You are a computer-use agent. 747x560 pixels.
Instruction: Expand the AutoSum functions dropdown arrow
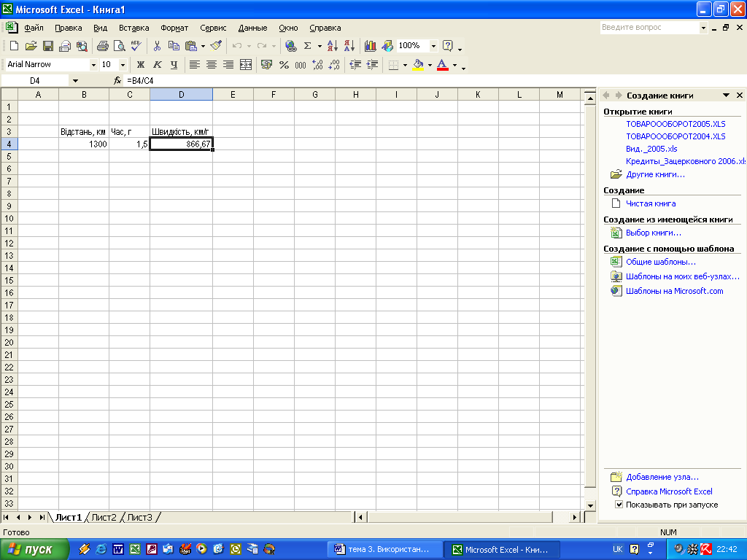pos(320,46)
